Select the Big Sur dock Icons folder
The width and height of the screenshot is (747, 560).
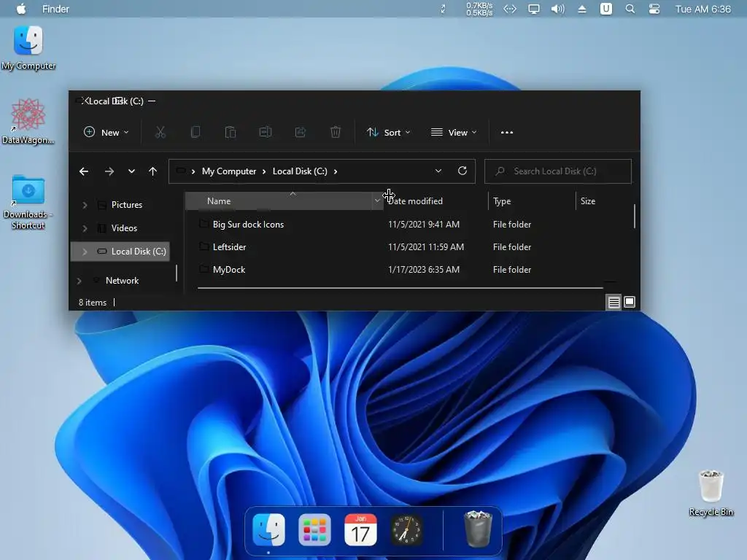pos(248,225)
